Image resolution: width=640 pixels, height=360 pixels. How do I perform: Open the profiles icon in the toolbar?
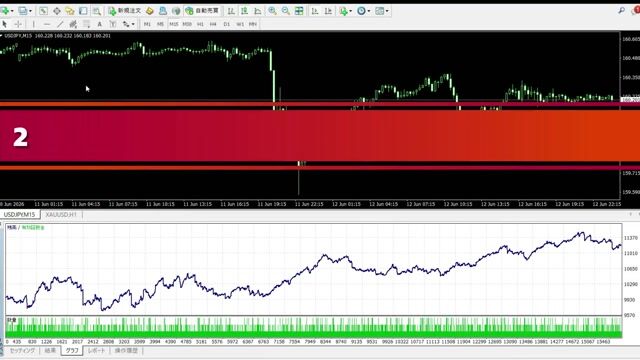[23, 11]
